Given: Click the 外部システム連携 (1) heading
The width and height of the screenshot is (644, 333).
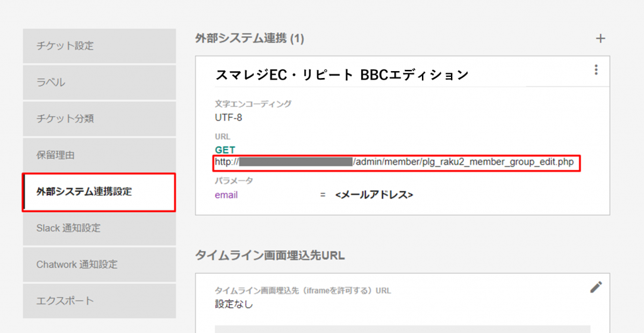Looking at the screenshot, I should [250, 39].
